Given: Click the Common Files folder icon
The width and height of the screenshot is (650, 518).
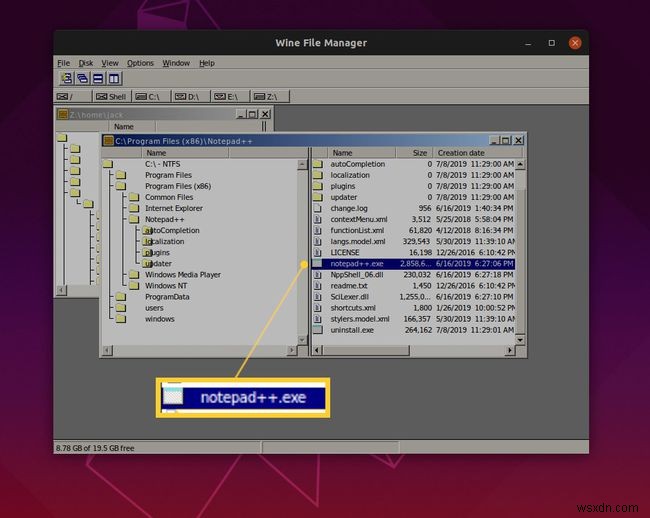Looking at the screenshot, I should [x=134, y=197].
